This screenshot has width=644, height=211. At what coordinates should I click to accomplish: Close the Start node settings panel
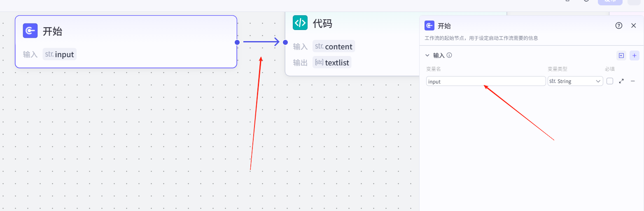pos(634,26)
